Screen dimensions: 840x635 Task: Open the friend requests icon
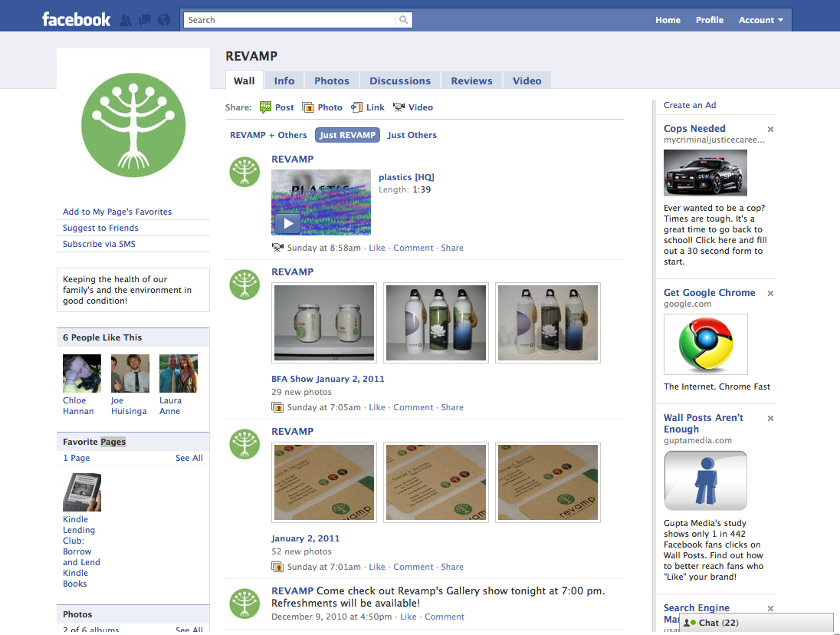(x=126, y=20)
